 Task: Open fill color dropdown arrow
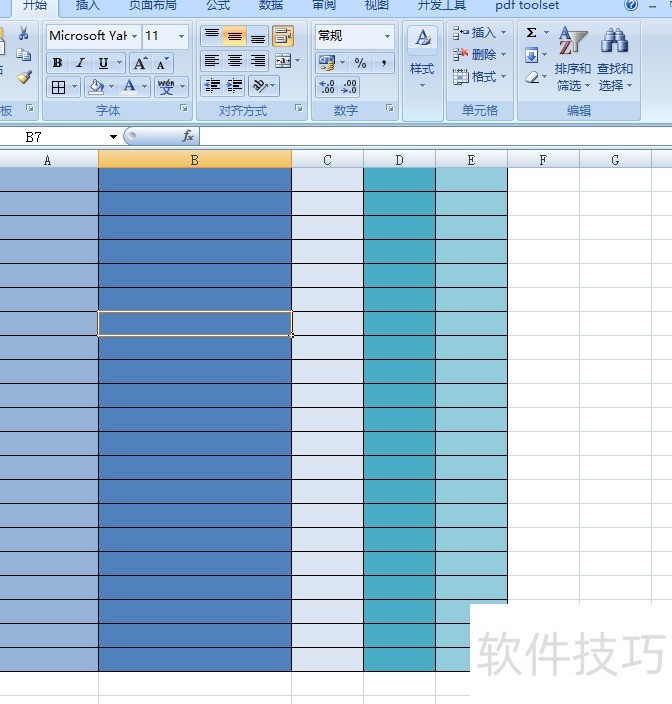point(111,87)
